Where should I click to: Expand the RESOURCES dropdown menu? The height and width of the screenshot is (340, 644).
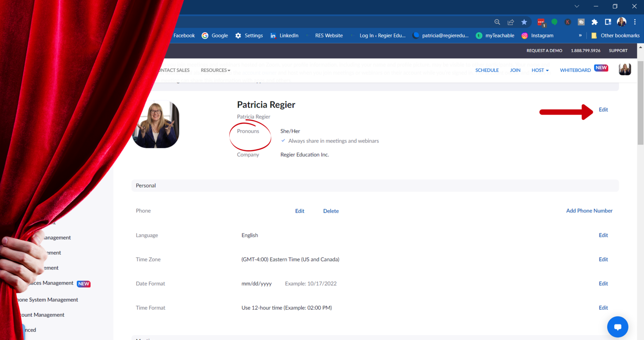coord(216,70)
